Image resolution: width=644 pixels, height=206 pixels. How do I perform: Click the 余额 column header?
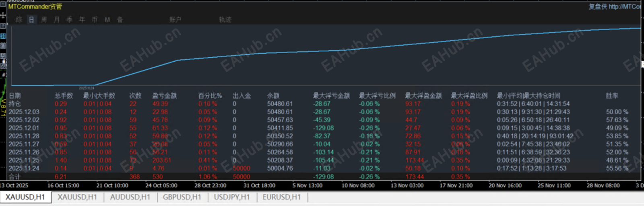(x=273, y=96)
